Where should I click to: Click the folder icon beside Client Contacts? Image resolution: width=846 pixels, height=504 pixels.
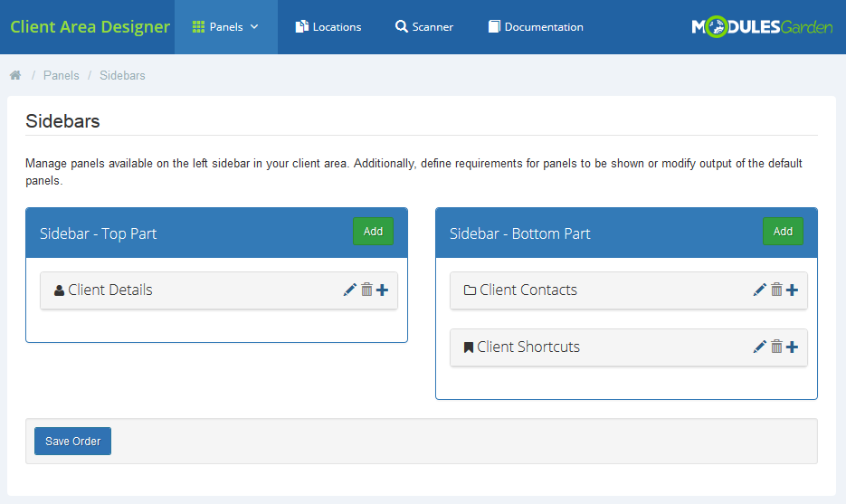click(470, 290)
